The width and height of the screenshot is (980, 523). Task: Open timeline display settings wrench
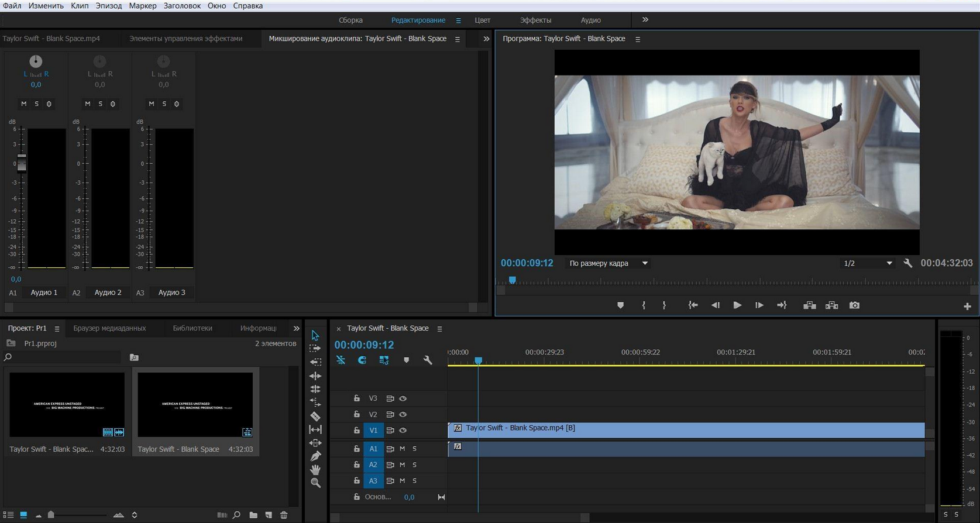[x=428, y=360]
